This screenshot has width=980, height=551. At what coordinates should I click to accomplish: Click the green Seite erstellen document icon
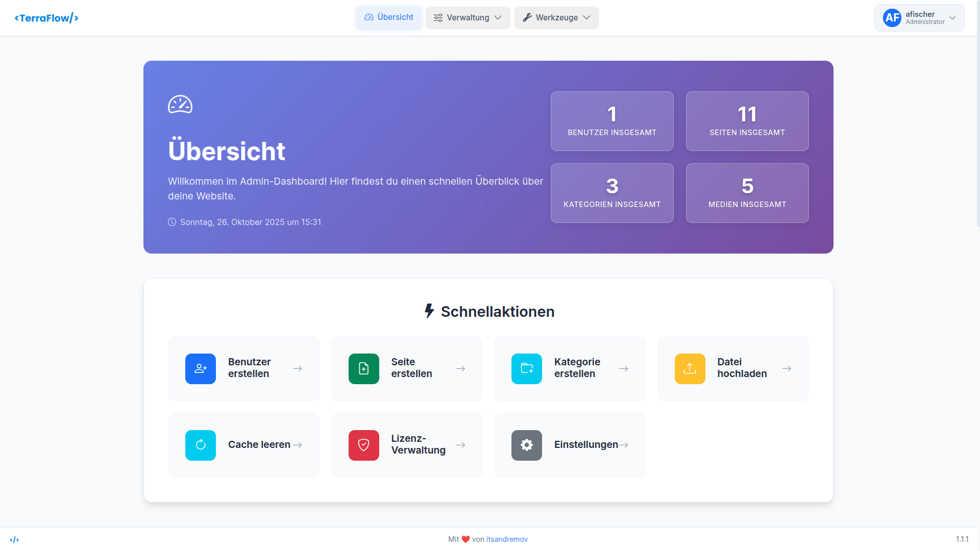(363, 368)
